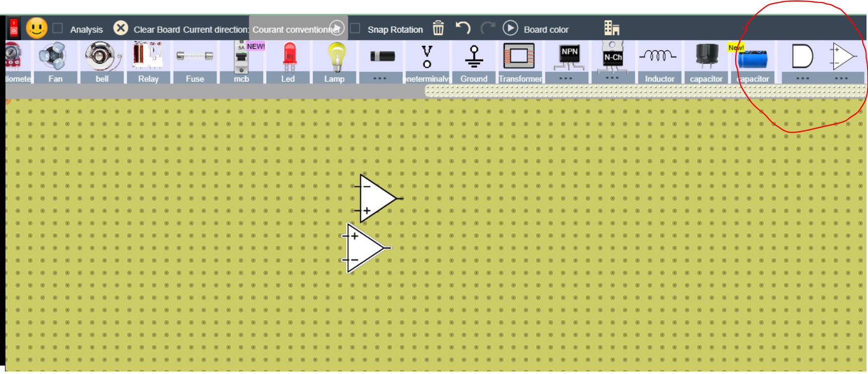Screen dimensions: 868x374
Task: Choose the Relay component
Action: tap(148, 57)
